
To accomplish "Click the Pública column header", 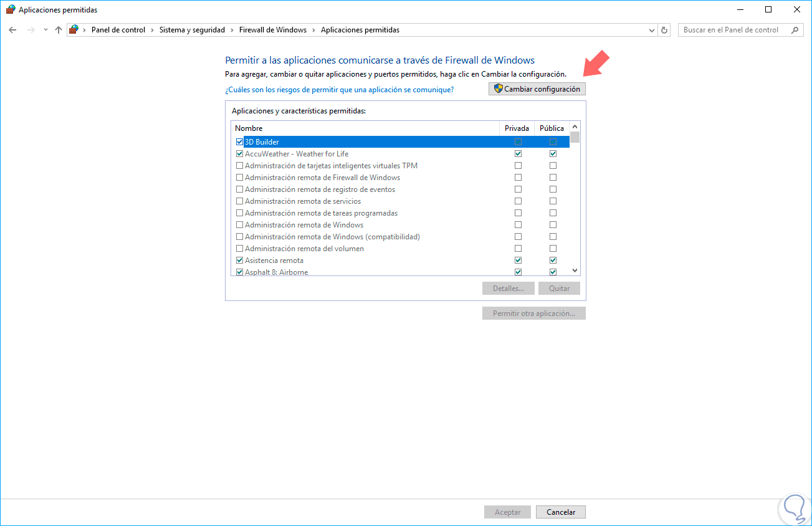I will coord(552,128).
